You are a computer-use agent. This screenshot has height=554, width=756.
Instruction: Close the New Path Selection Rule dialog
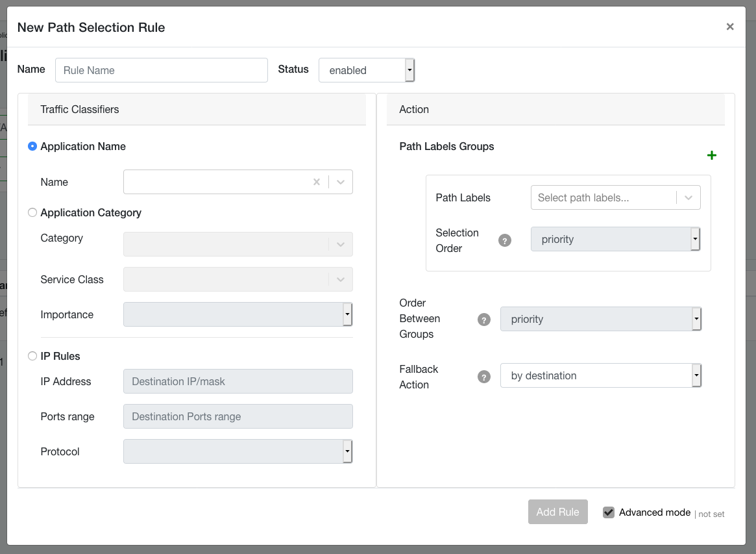click(730, 27)
